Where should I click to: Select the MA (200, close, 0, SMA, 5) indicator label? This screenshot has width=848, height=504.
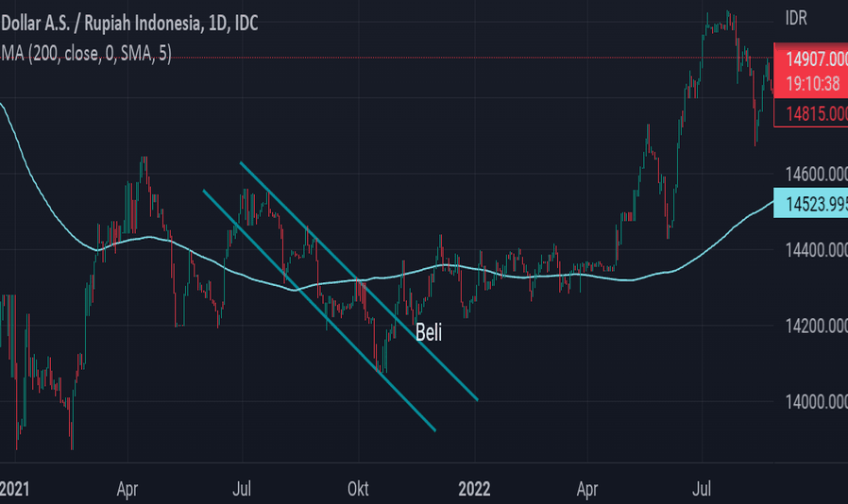tap(85, 54)
